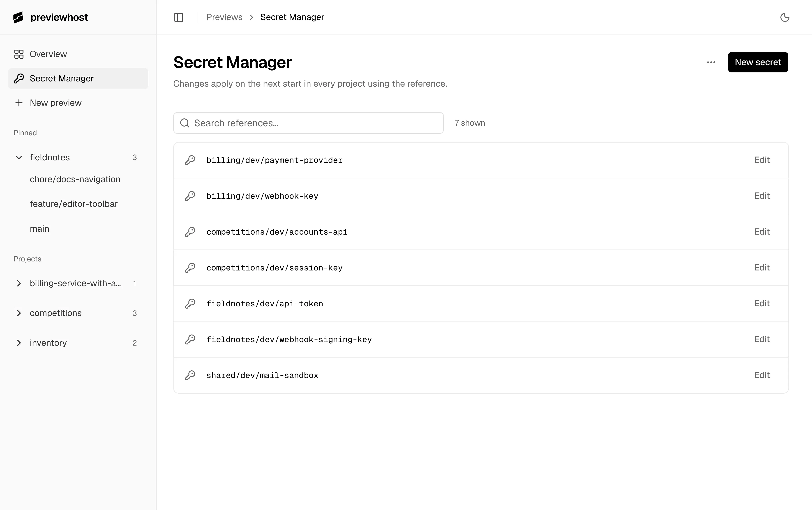This screenshot has width=812, height=510.
Task: Edit the fieldnotes/dev/webhook-signing-key secret
Action: click(x=762, y=339)
